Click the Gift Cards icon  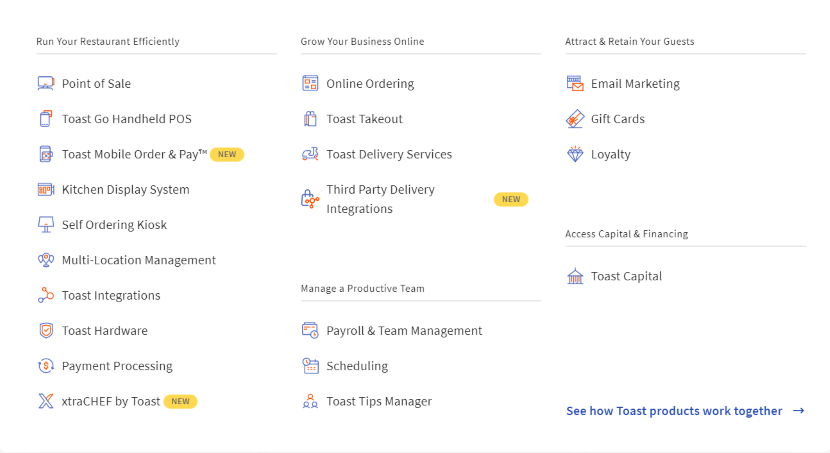pos(574,119)
